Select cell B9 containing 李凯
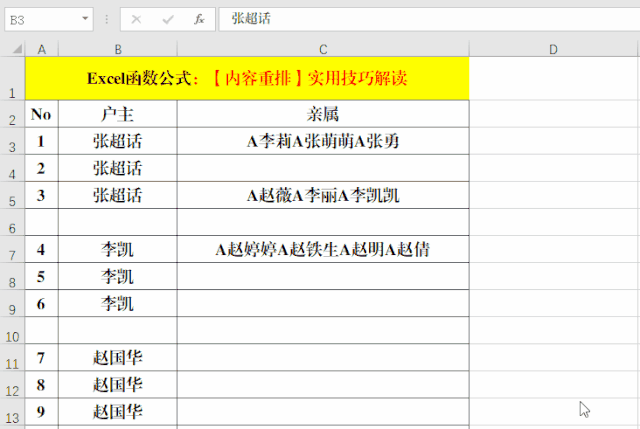The image size is (640, 429). [x=118, y=303]
